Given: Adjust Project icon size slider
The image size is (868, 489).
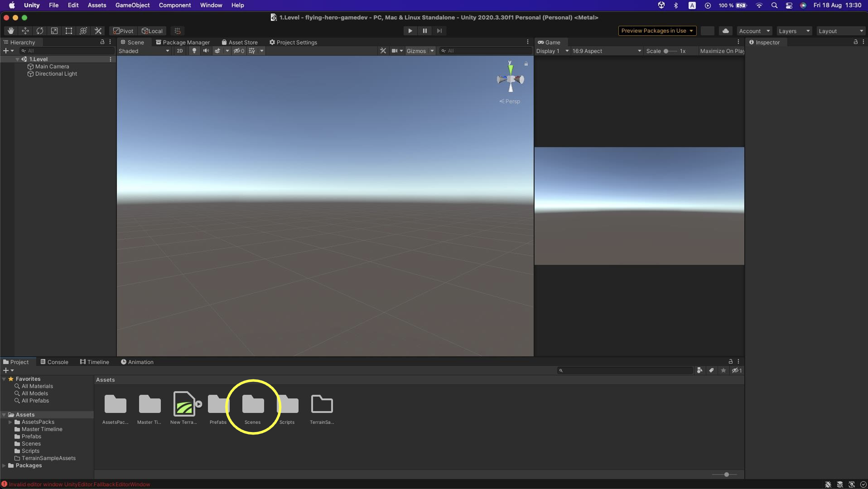Looking at the screenshot, I should [x=725, y=474].
